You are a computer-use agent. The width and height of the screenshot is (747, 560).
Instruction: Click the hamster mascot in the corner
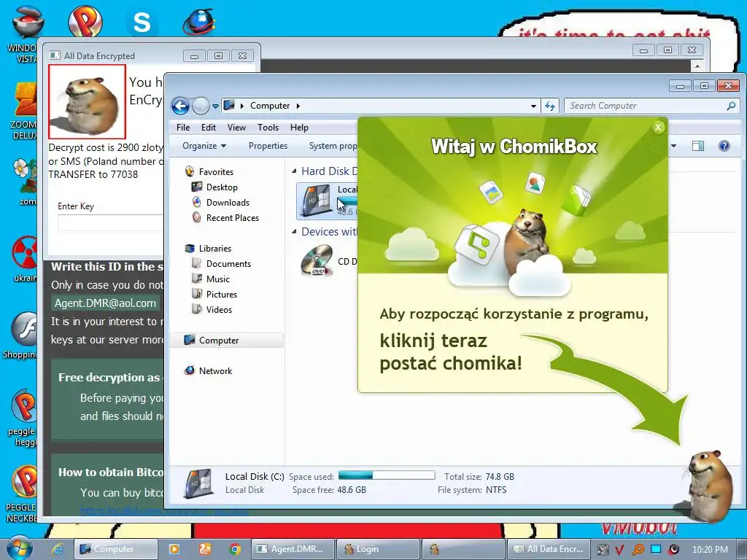click(709, 486)
